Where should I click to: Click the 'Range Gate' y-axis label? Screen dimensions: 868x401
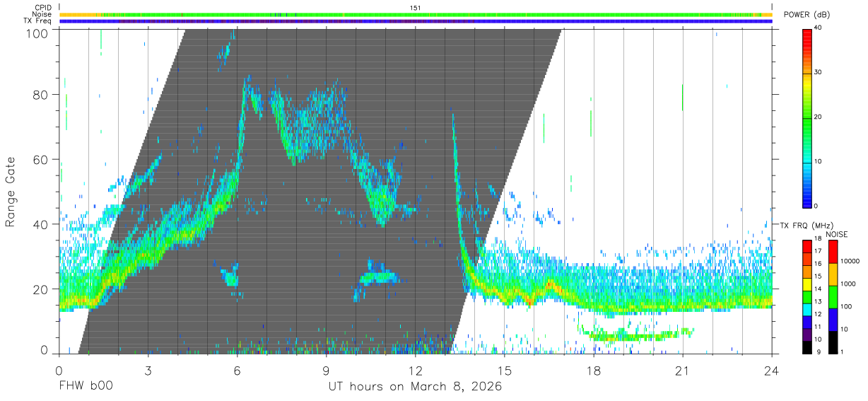click(x=11, y=192)
